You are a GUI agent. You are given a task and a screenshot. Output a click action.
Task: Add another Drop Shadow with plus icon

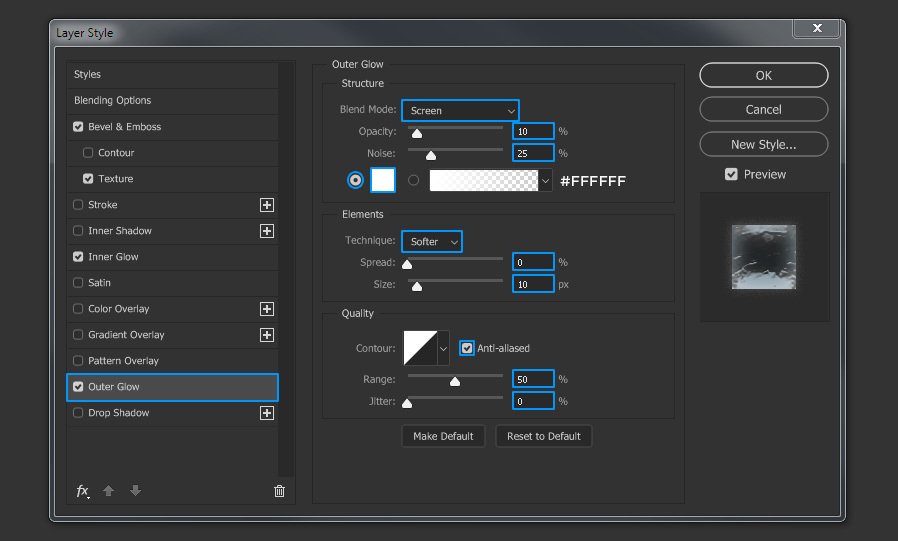coord(267,413)
